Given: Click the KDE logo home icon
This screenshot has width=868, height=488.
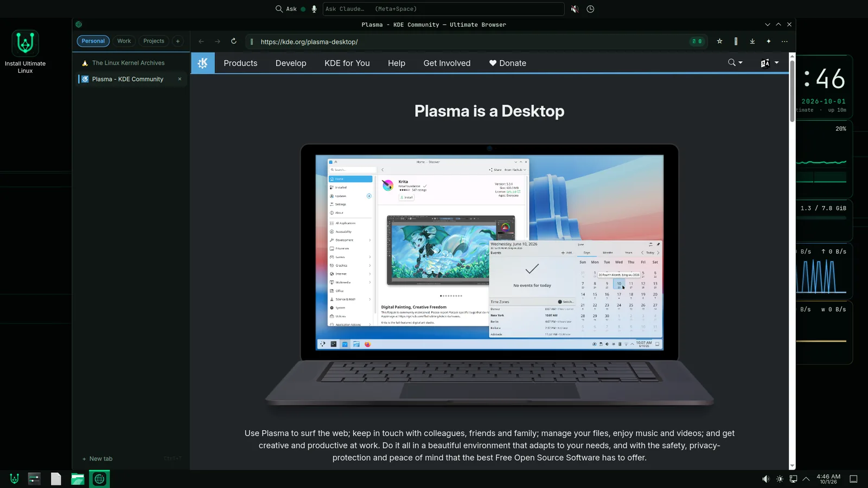Looking at the screenshot, I should click(203, 63).
